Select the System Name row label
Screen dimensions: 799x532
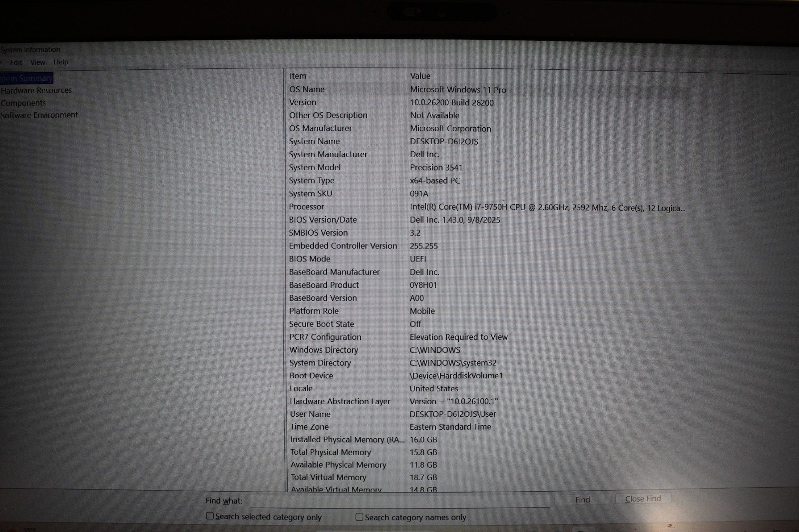point(314,141)
